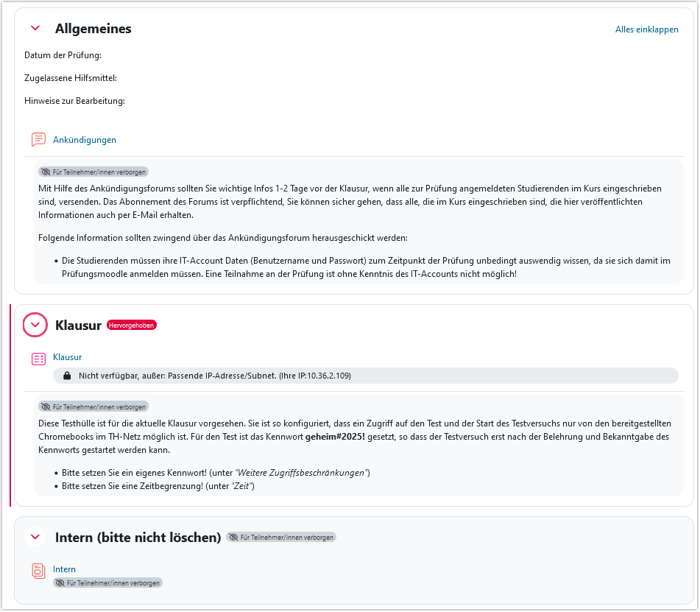Click the Allgemeines section heading

pos(93,29)
